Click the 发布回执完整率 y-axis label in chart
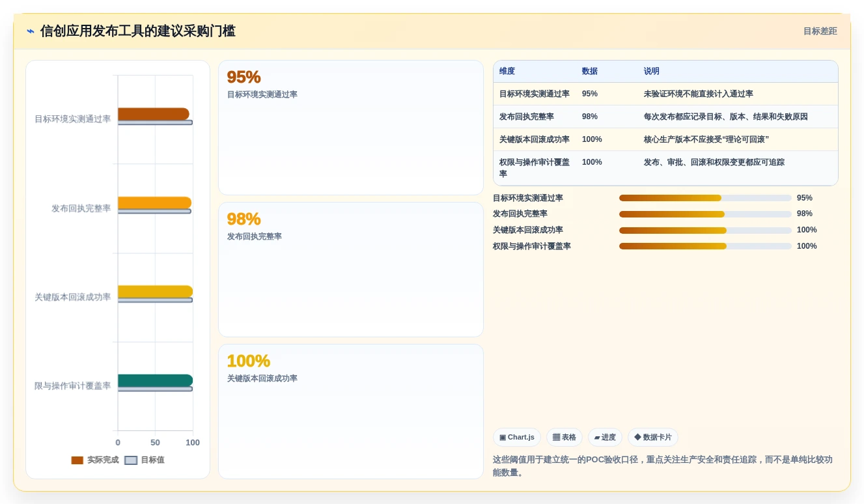 (81, 208)
